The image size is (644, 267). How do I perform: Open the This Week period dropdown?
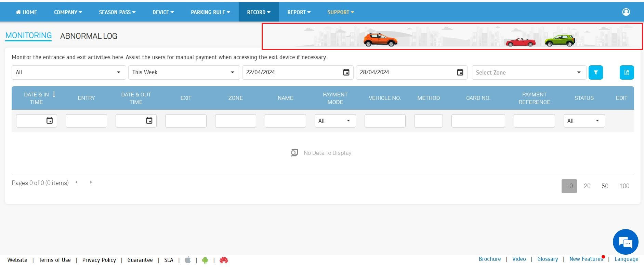click(184, 72)
